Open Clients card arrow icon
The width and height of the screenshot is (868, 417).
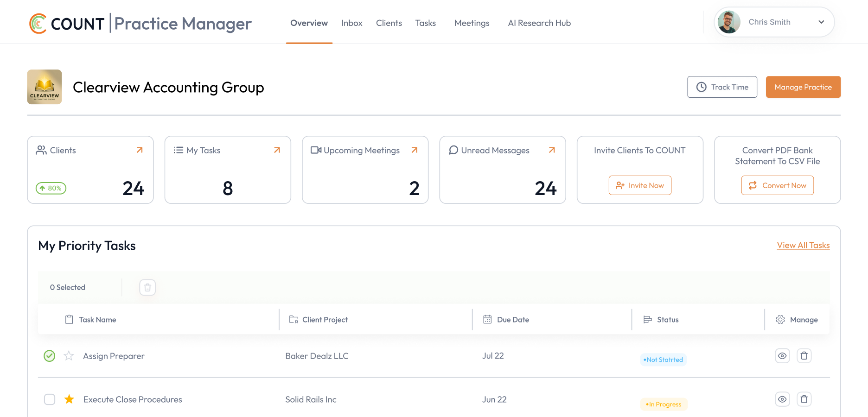click(x=140, y=150)
